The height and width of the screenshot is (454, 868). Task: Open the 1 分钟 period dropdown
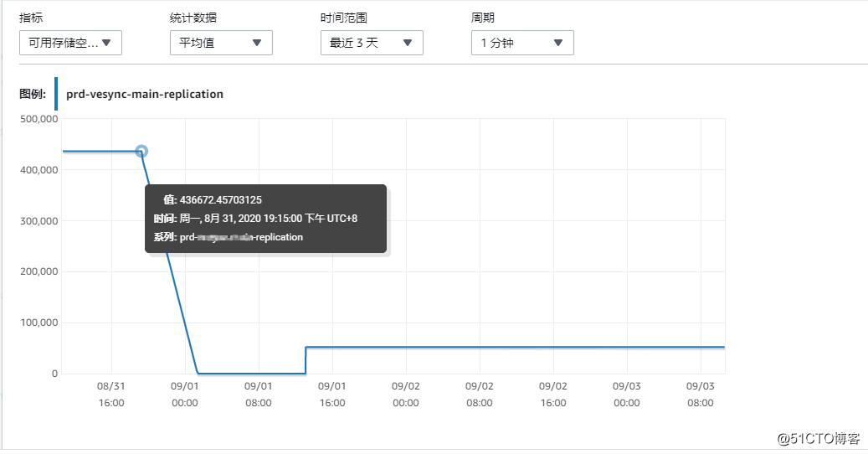coord(522,43)
